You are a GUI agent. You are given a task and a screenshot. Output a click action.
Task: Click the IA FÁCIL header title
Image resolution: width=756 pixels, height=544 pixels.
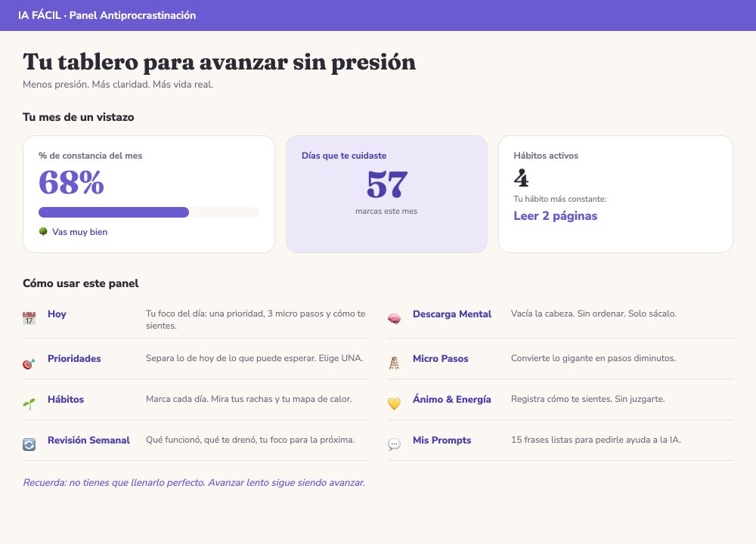[x=107, y=15]
